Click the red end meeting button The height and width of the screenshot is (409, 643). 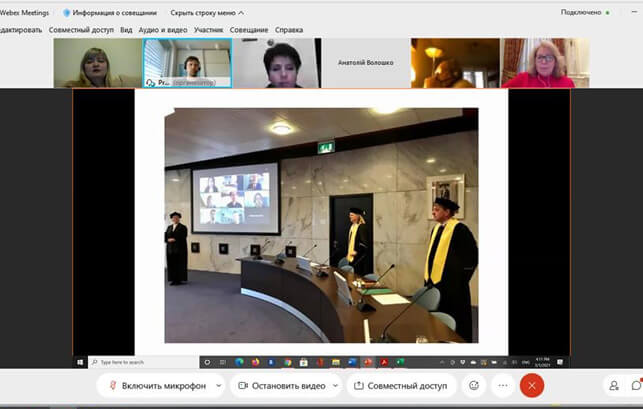tap(532, 386)
